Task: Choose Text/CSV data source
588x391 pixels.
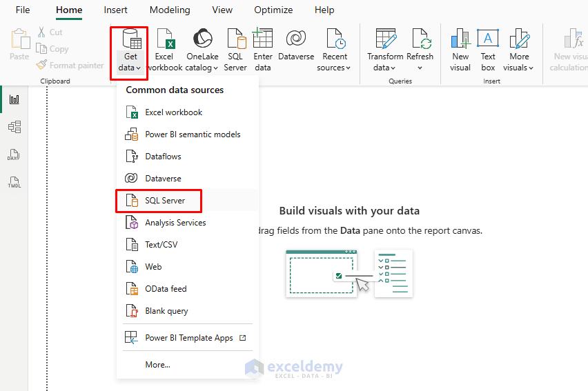Action: [187, 245]
